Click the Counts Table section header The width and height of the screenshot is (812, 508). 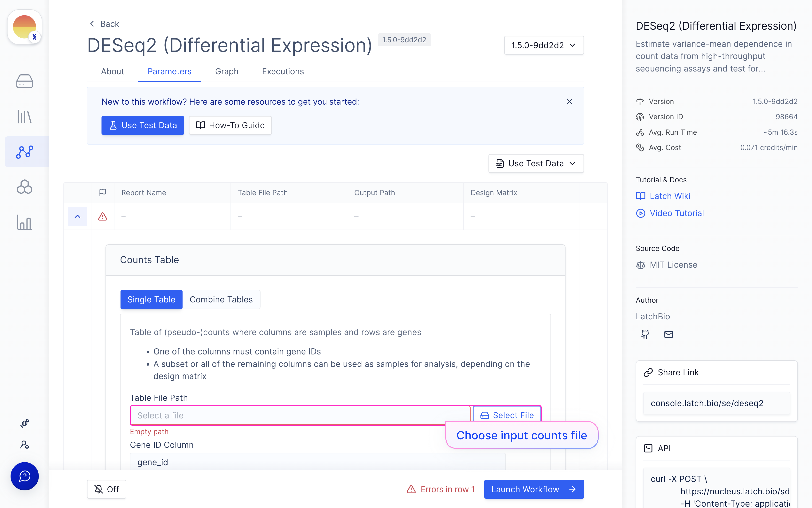click(x=335, y=260)
